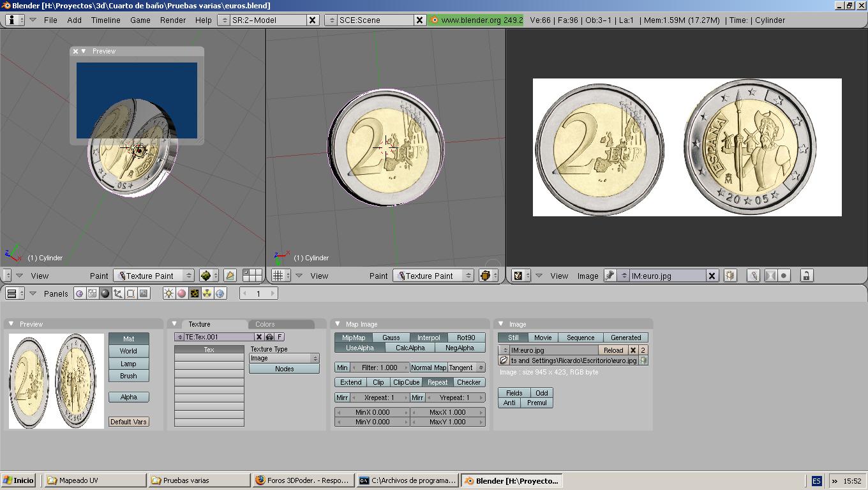Enable the Fields option in Image panel
The width and height of the screenshot is (868, 490).
514,393
